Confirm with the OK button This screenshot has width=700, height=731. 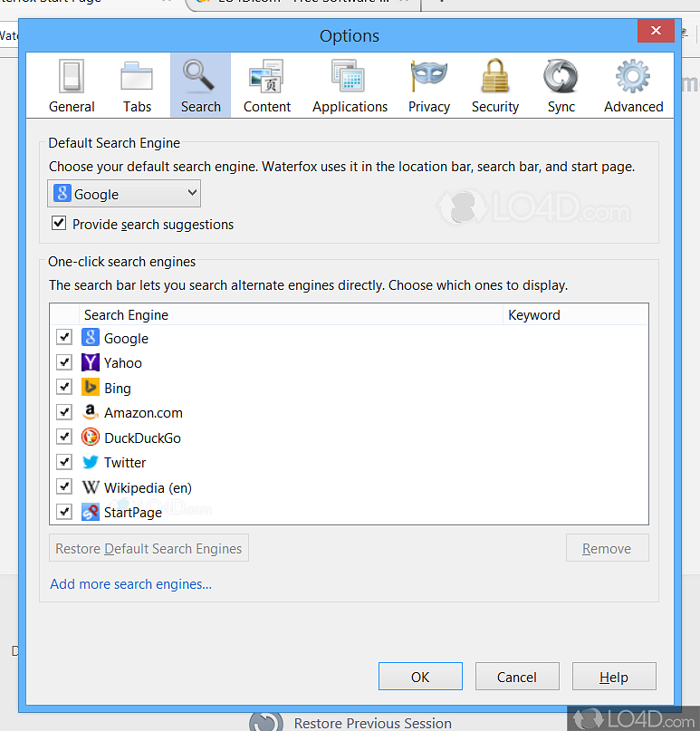[420, 677]
